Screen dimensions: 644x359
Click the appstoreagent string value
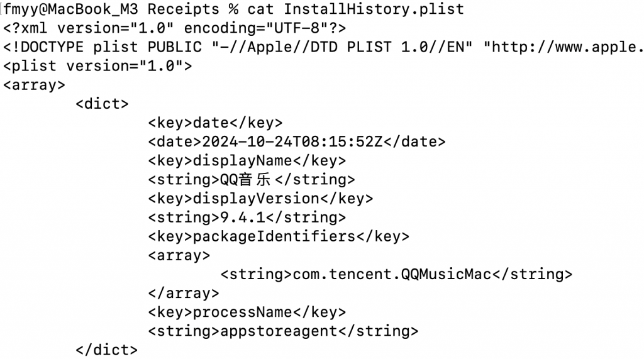(279, 331)
